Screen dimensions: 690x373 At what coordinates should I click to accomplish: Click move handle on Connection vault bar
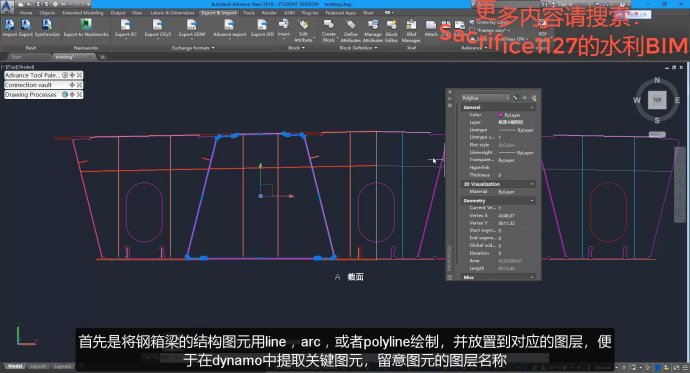coord(72,85)
